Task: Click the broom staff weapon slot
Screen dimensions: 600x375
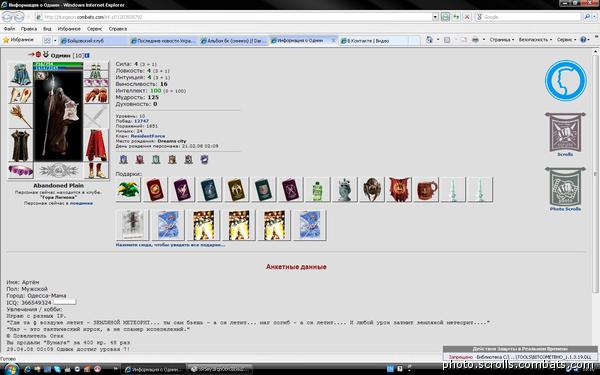Action: [x=20, y=116]
